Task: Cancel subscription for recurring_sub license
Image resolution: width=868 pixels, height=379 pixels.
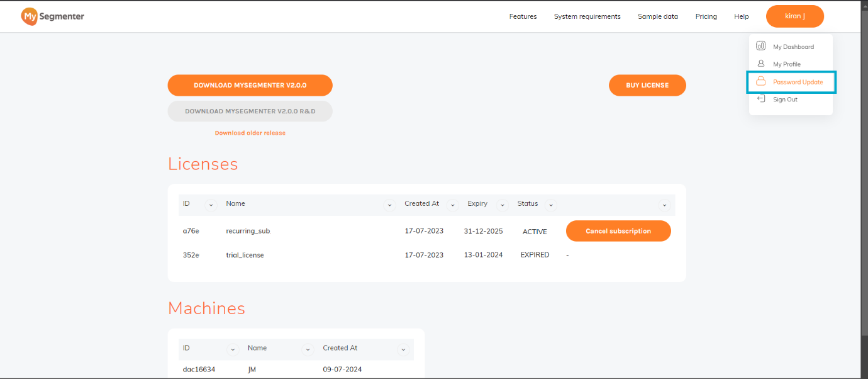Action: [x=618, y=231]
